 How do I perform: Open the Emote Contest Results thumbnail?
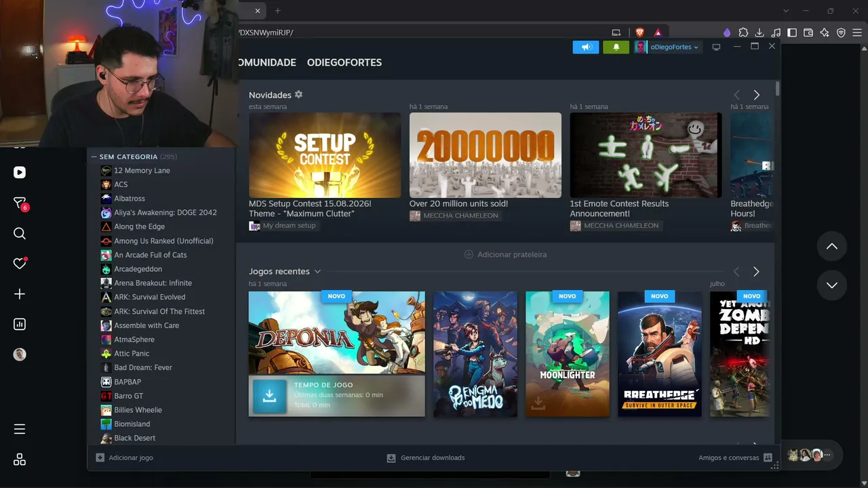tap(646, 155)
